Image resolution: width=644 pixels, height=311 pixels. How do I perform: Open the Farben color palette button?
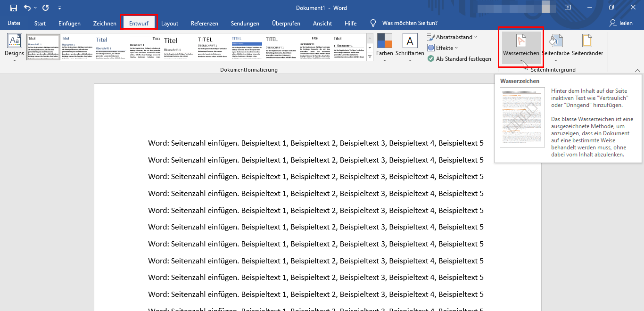tap(385, 48)
